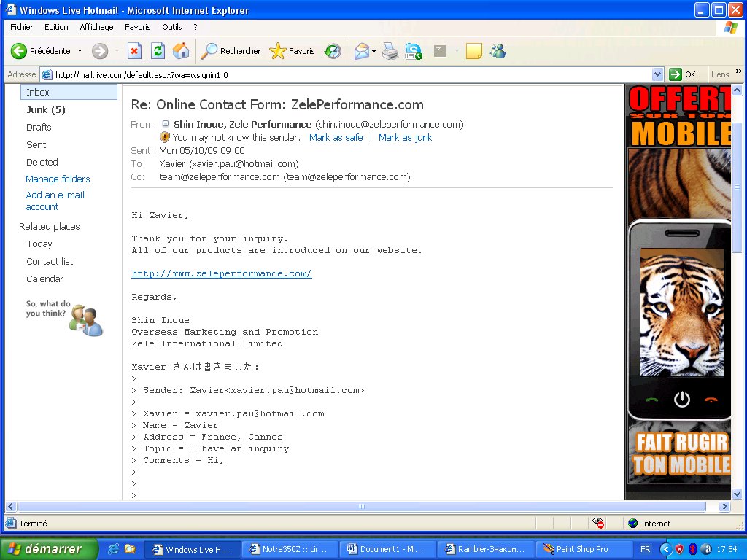This screenshot has height=560, width=747.
Task: Open the zeleperformance.com website link
Action: coord(221,274)
